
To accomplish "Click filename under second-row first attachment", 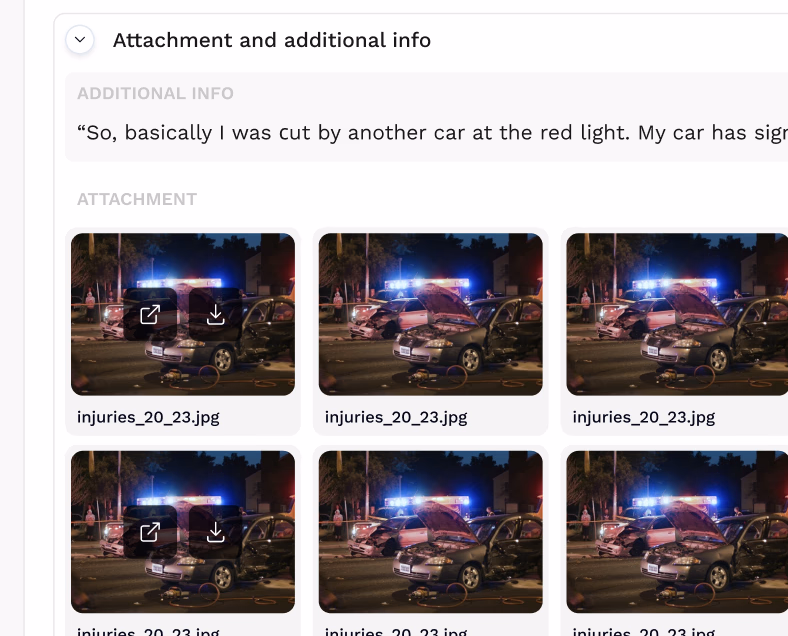I will click(148, 631).
